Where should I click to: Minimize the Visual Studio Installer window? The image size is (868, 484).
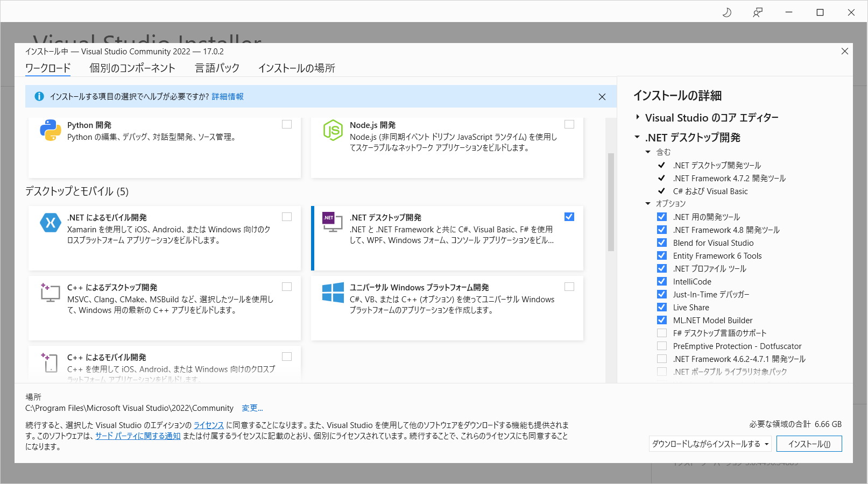pyautogui.click(x=789, y=12)
